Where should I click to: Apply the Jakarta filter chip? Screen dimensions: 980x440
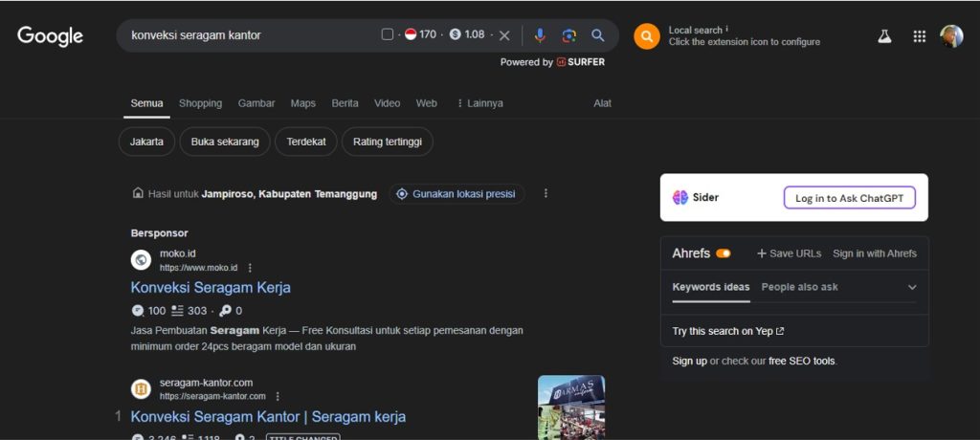(146, 142)
